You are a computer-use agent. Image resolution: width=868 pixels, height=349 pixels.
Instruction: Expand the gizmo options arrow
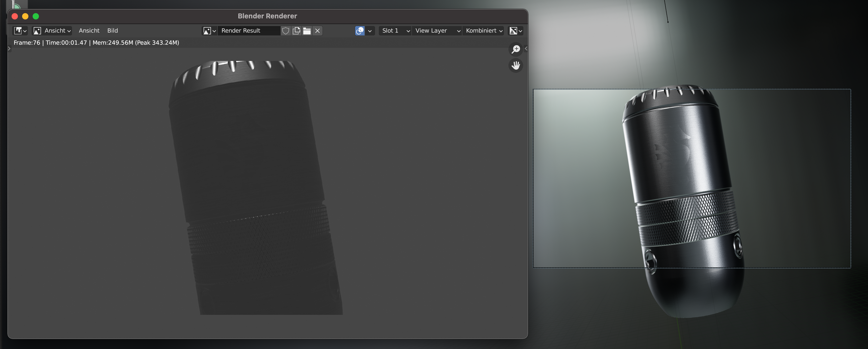[370, 31]
